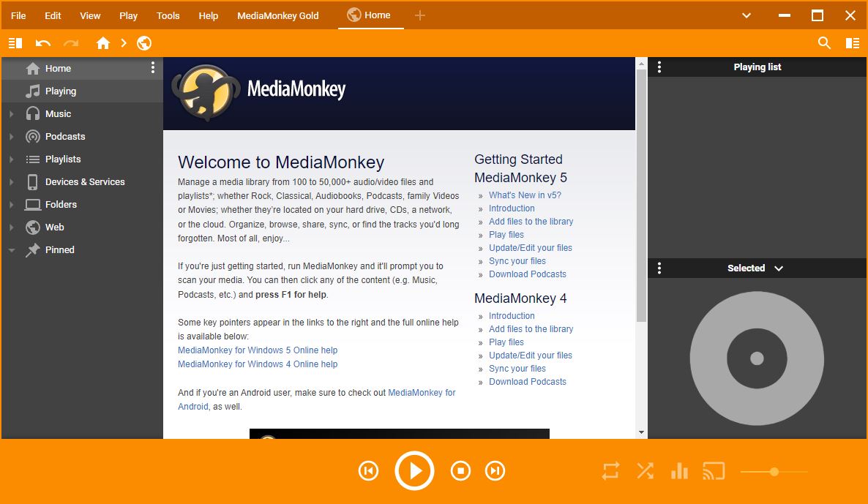Open the Play menu
The width and height of the screenshot is (868, 504).
tap(128, 15)
